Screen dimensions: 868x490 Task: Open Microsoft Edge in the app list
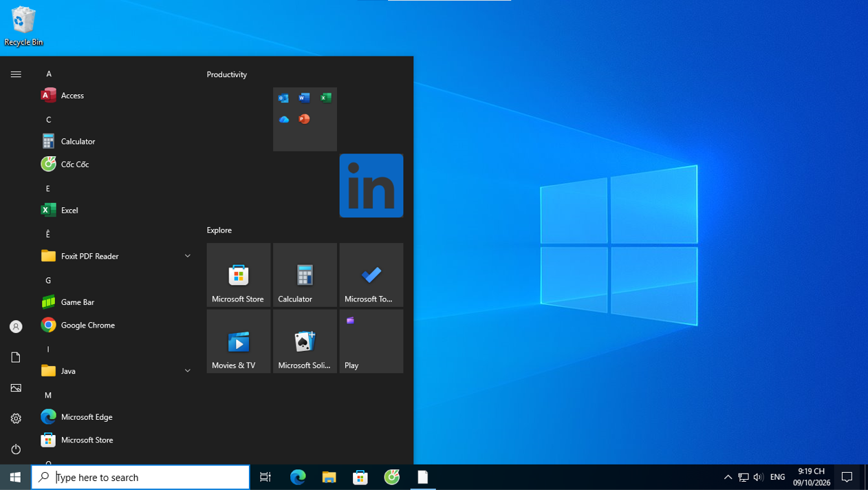click(x=116, y=417)
